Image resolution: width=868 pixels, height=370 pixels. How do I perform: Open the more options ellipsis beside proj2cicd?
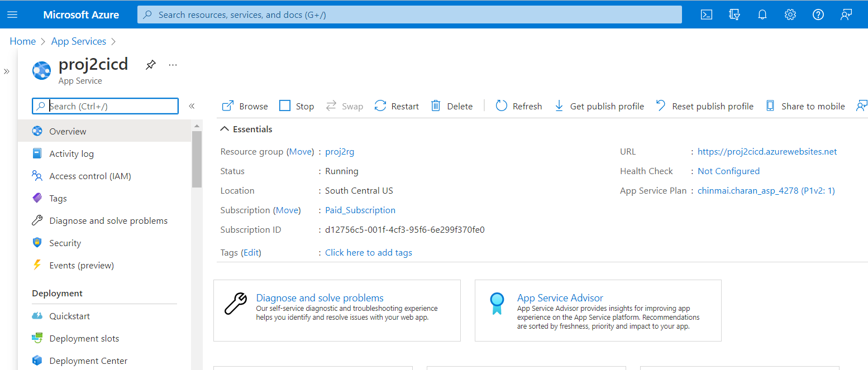coord(173,65)
